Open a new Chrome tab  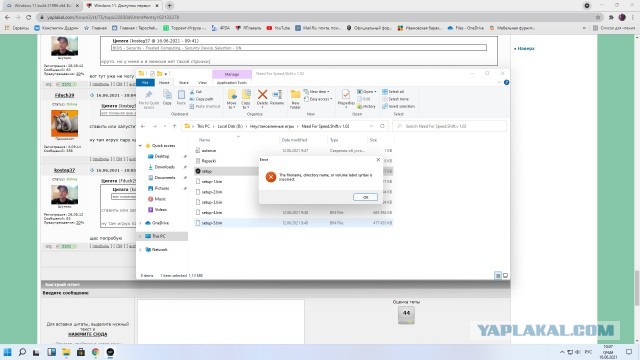click(x=169, y=6)
